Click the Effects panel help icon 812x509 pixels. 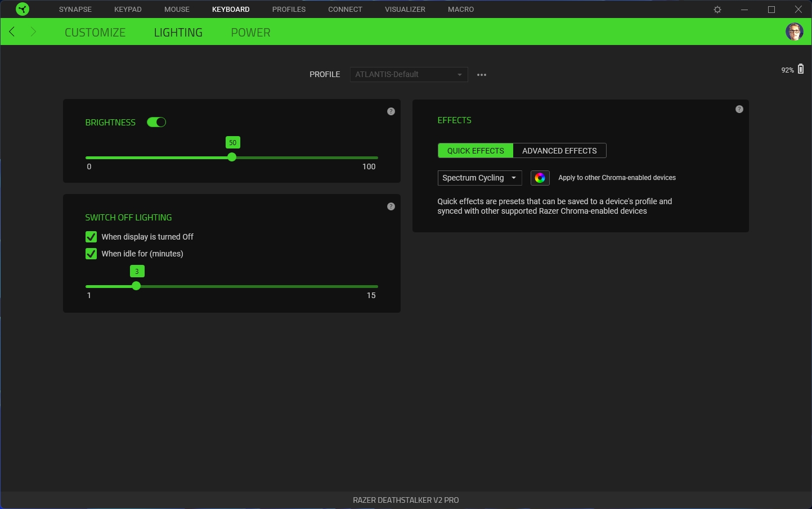click(x=739, y=109)
